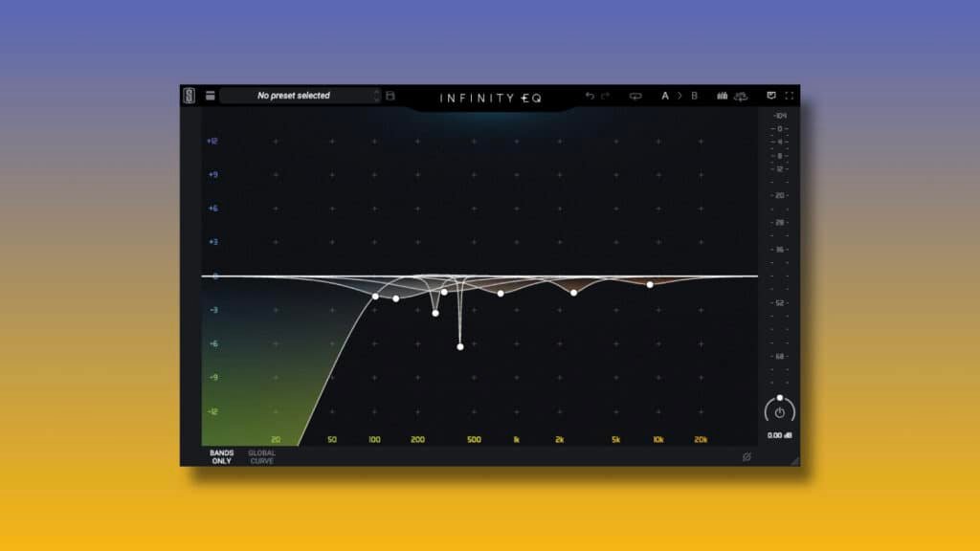Select the small band node between the two notches
Viewport: 980px width, 551px height.
444,292
